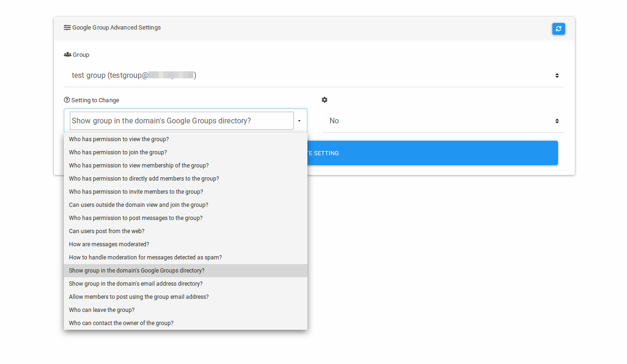Image resolution: width=627 pixels, height=364 pixels.
Task: Select highlighted 'Show group in domain's Google Groups directory?' option
Action: click(185, 271)
